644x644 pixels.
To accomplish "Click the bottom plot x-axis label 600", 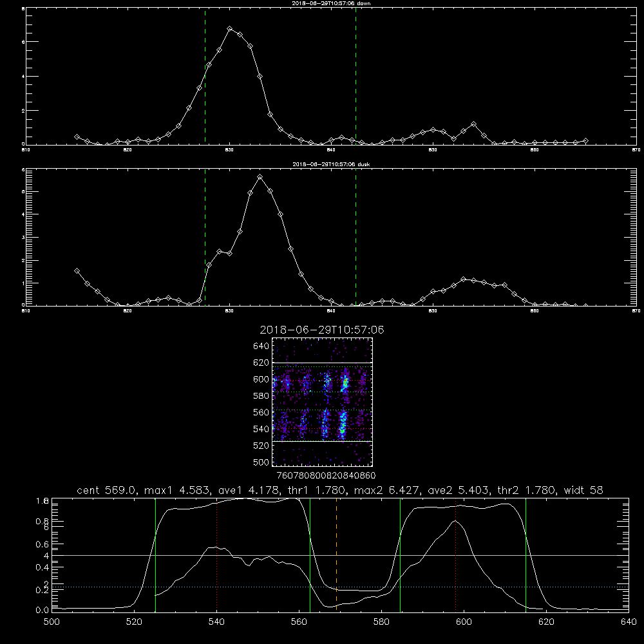I will (x=464, y=622).
